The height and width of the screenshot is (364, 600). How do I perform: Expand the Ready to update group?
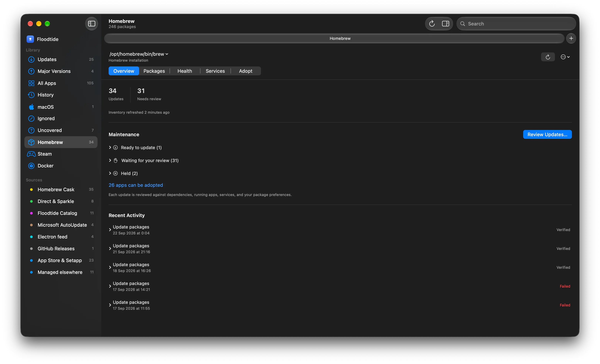click(x=110, y=147)
